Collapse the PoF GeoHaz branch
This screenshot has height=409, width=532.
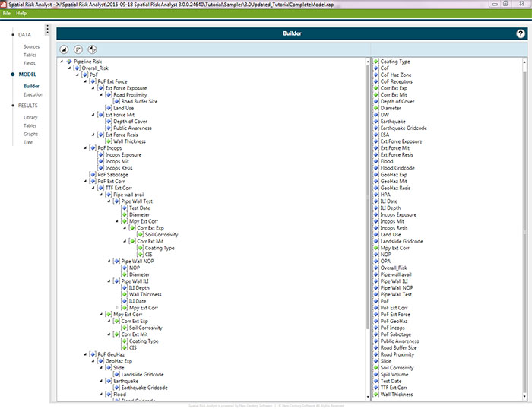(85, 354)
